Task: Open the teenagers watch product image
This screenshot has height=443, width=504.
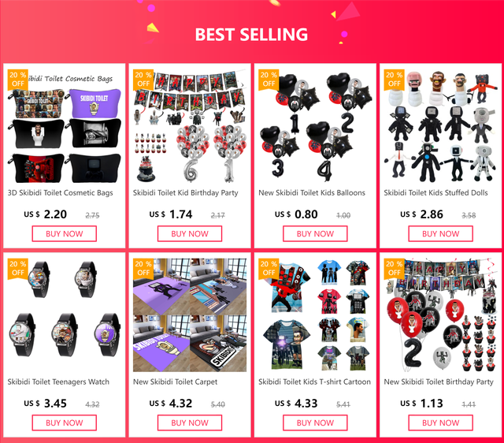Action: click(x=65, y=315)
